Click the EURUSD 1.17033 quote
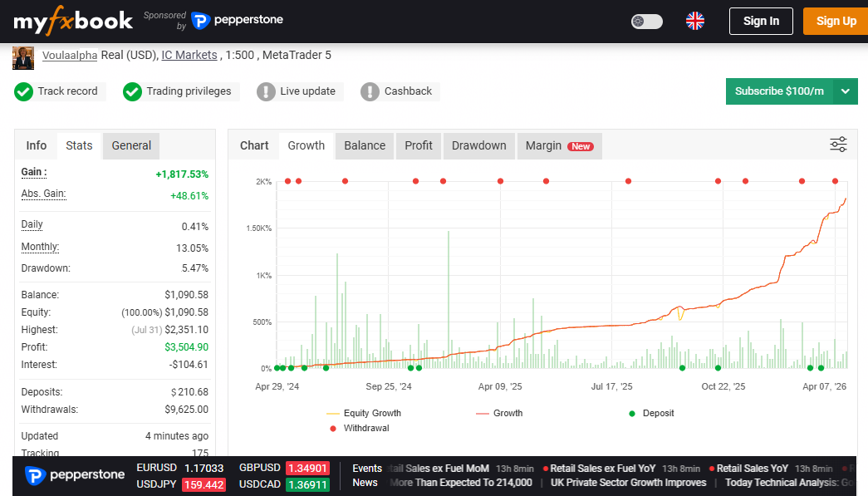Image resolution: width=868 pixels, height=496 pixels. click(180, 469)
